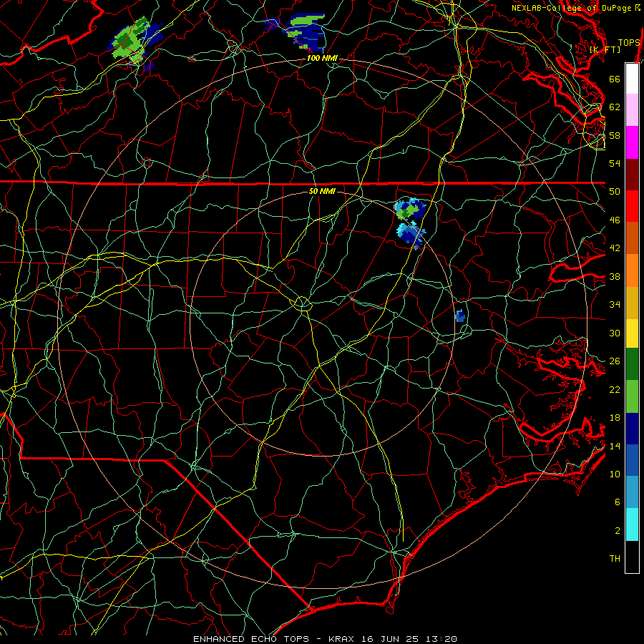Click the white swatch in the tops legend
This screenshot has height=644, width=644.
click(632, 79)
